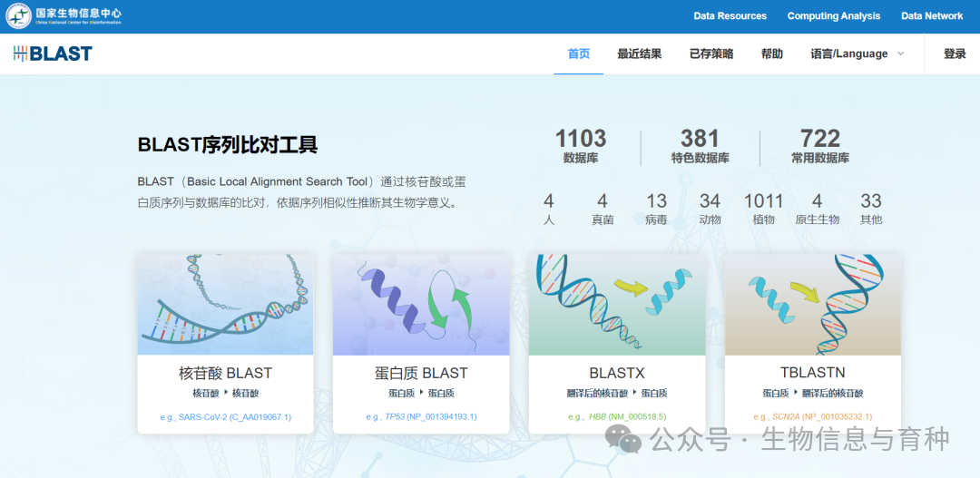Click the 核苷酸 BLAST title
This screenshot has height=478, width=980.
click(x=226, y=373)
